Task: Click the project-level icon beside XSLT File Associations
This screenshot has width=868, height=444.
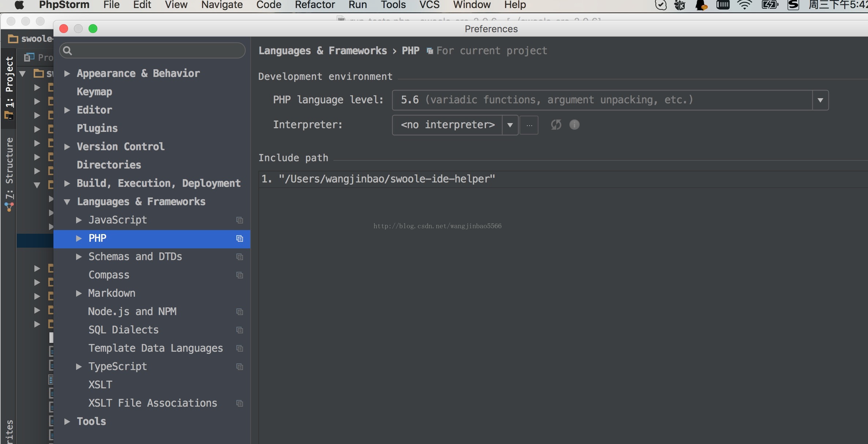Action: coord(240,403)
